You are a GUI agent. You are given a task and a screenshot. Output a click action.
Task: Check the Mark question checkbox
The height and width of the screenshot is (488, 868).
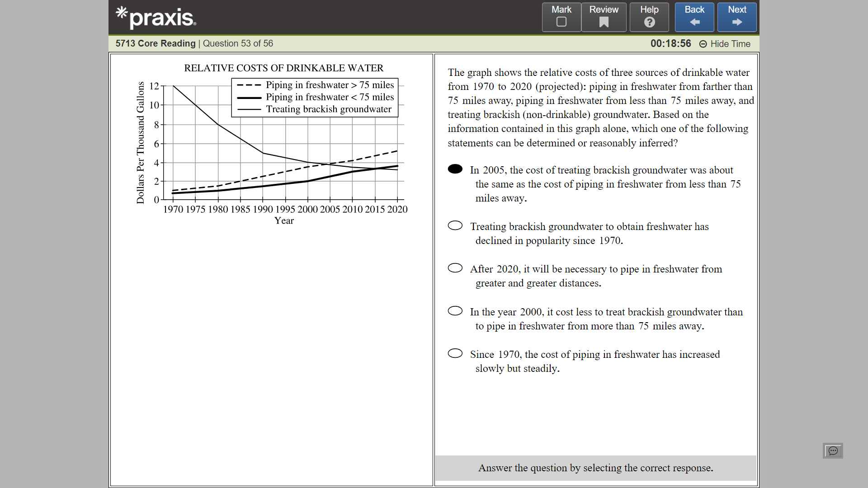click(561, 17)
